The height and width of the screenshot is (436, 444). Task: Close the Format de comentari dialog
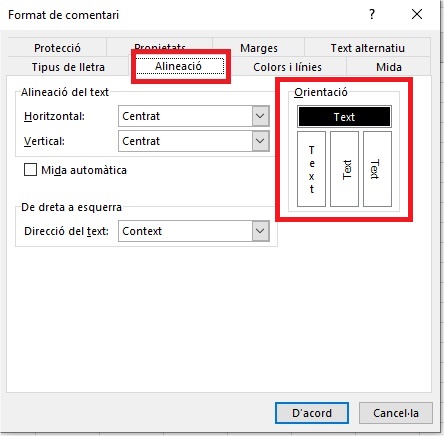click(417, 14)
